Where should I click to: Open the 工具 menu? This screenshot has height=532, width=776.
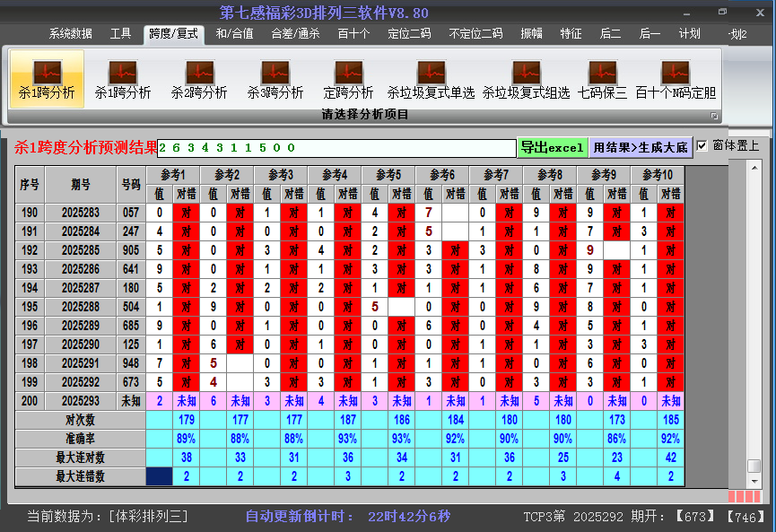pos(121,33)
